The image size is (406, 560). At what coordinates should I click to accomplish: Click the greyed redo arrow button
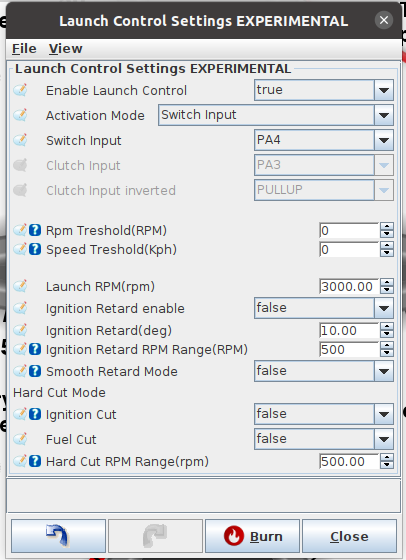[x=155, y=536]
